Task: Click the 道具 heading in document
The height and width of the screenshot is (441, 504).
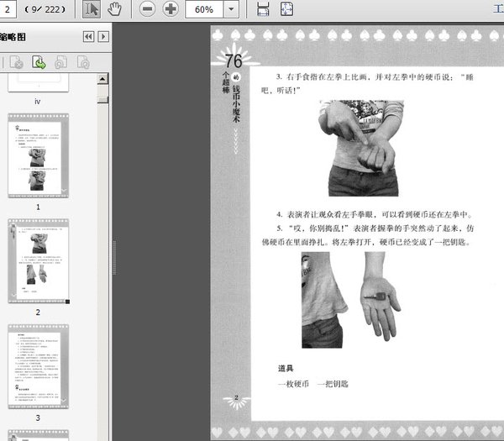Action: pos(286,369)
